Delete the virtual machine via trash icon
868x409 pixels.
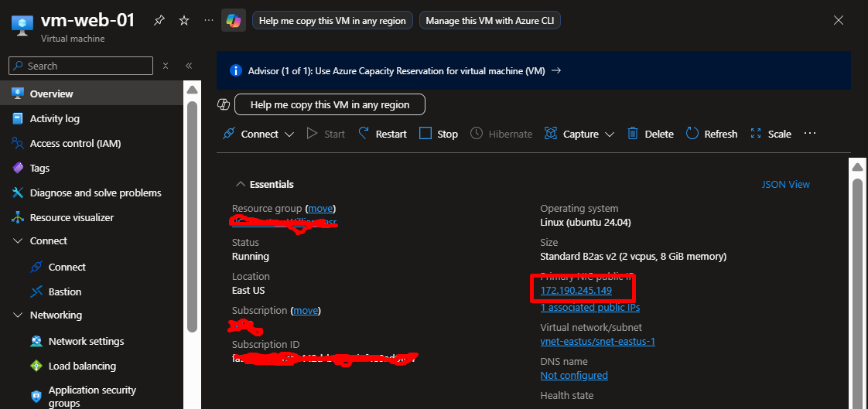point(633,134)
